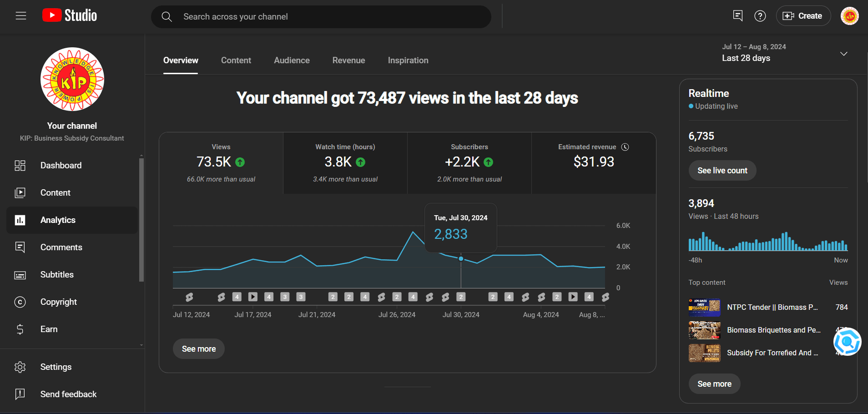Click the KIP channel profile picture
This screenshot has height=414, width=868.
coord(72,79)
